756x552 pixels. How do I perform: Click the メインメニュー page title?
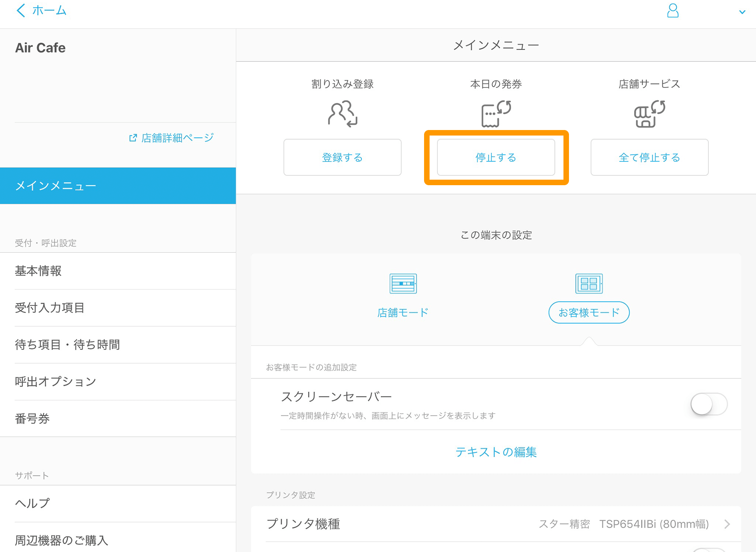point(496,45)
